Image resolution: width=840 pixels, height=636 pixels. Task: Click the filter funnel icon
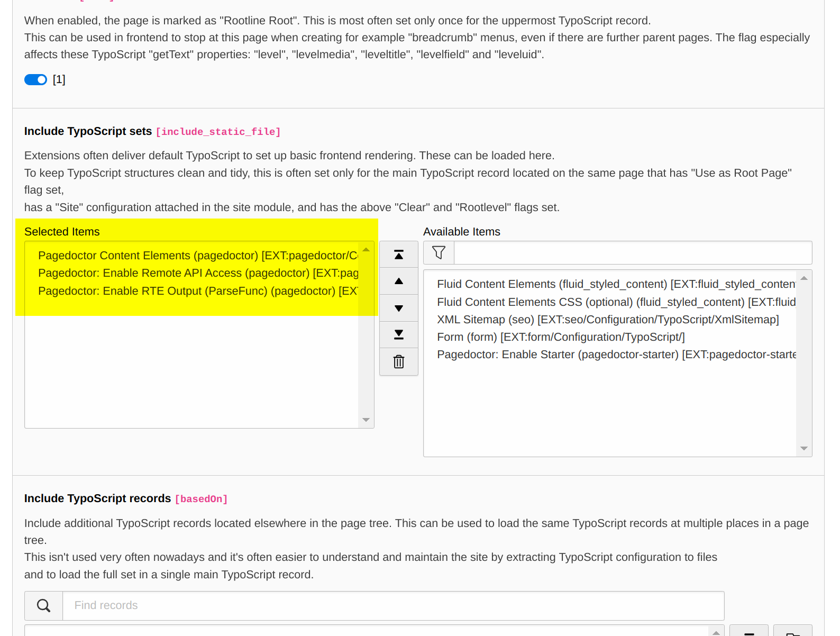439,252
